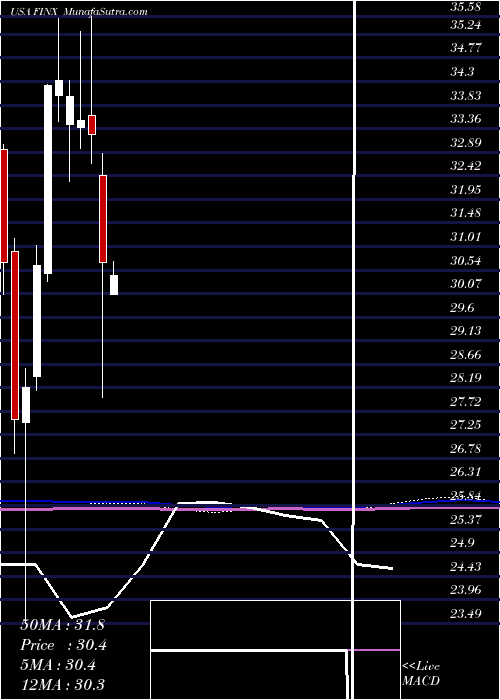Click the 31.48 price axis label
500x700 pixels.
click(x=465, y=213)
